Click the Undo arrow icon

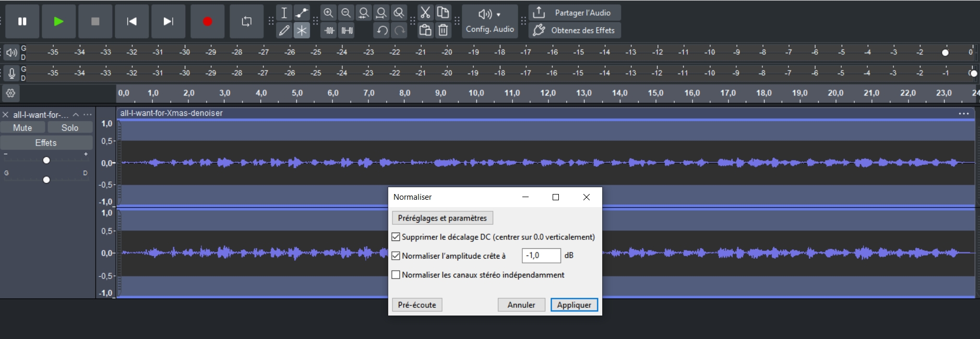tap(382, 31)
